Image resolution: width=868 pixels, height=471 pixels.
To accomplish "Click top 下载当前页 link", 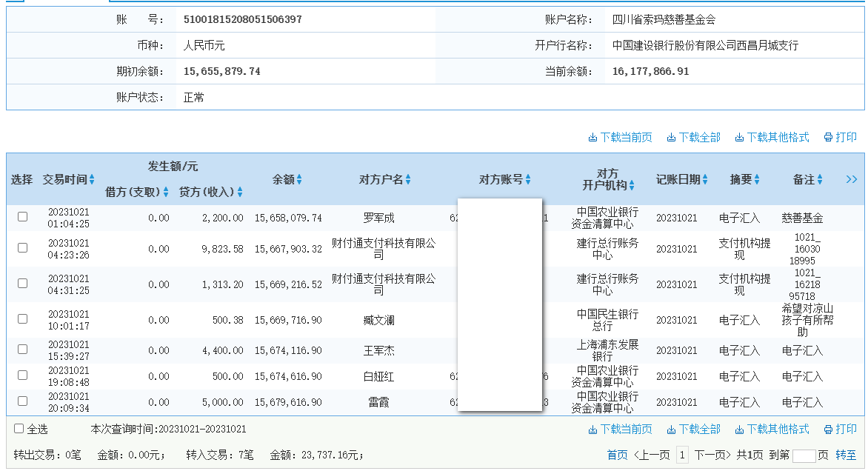I will tap(620, 137).
